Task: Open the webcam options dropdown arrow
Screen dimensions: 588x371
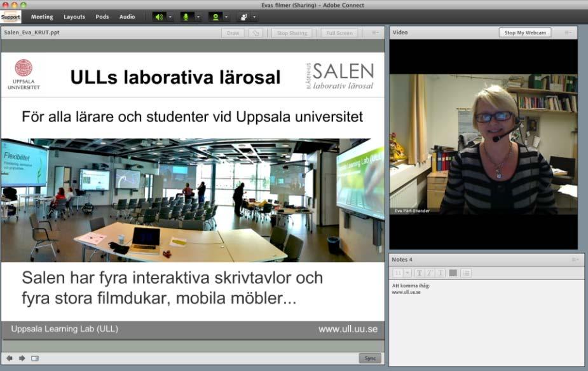Action: [x=226, y=17]
